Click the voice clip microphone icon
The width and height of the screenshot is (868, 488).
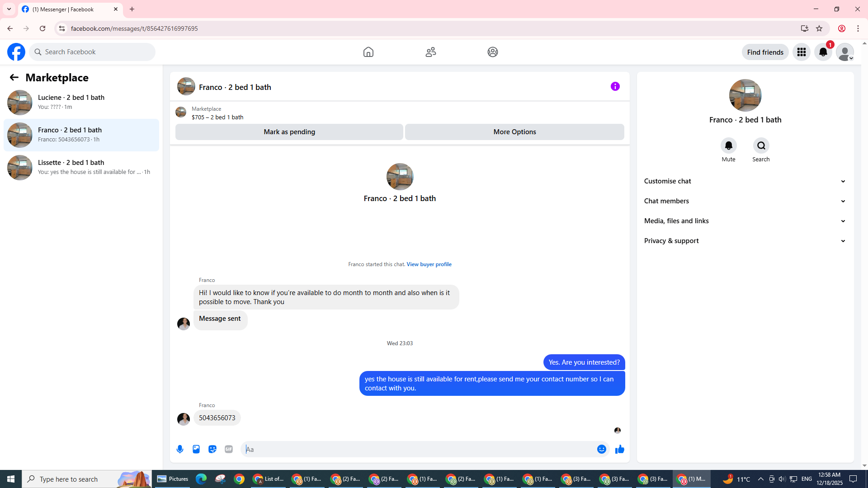click(x=180, y=449)
